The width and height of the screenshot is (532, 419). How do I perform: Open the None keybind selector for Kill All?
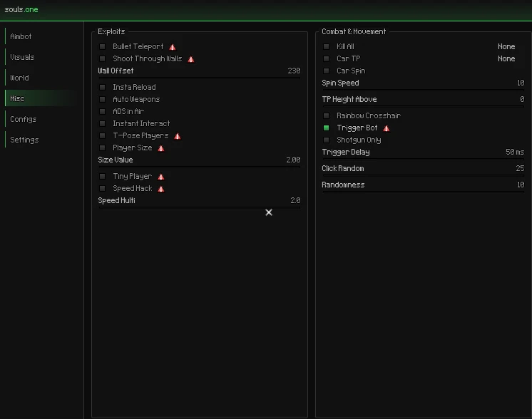tap(506, 47)
